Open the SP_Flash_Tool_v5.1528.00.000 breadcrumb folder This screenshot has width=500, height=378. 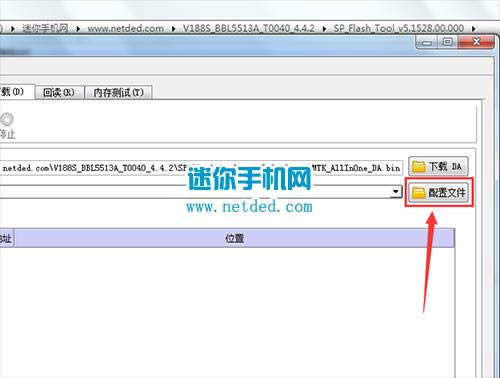pyautogui.click(x=399, y=28)
